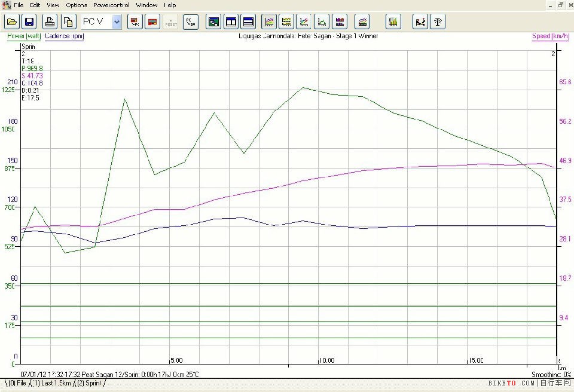Select the (2) Sprint tab
Viewport: 574px width, 392px height.
(x=89, y=383)
